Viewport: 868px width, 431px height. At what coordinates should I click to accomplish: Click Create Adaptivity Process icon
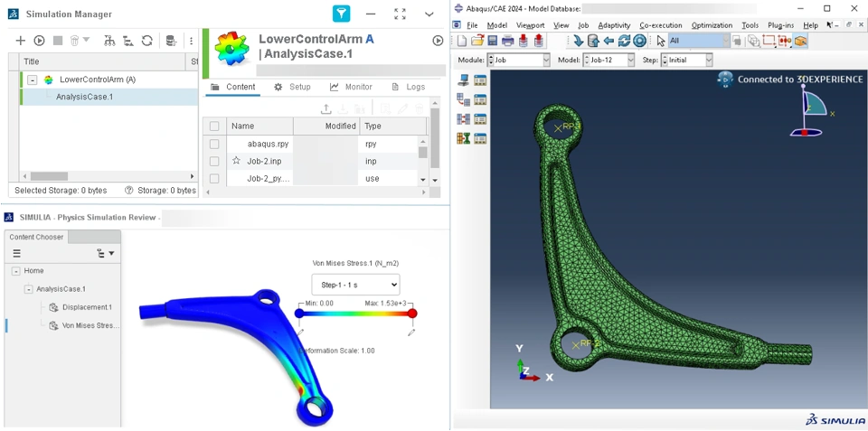point(463,100)
